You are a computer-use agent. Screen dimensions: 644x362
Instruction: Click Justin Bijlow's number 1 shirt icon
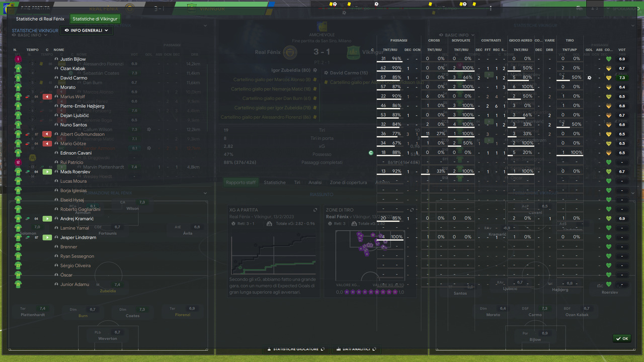(x=18, y=59)
